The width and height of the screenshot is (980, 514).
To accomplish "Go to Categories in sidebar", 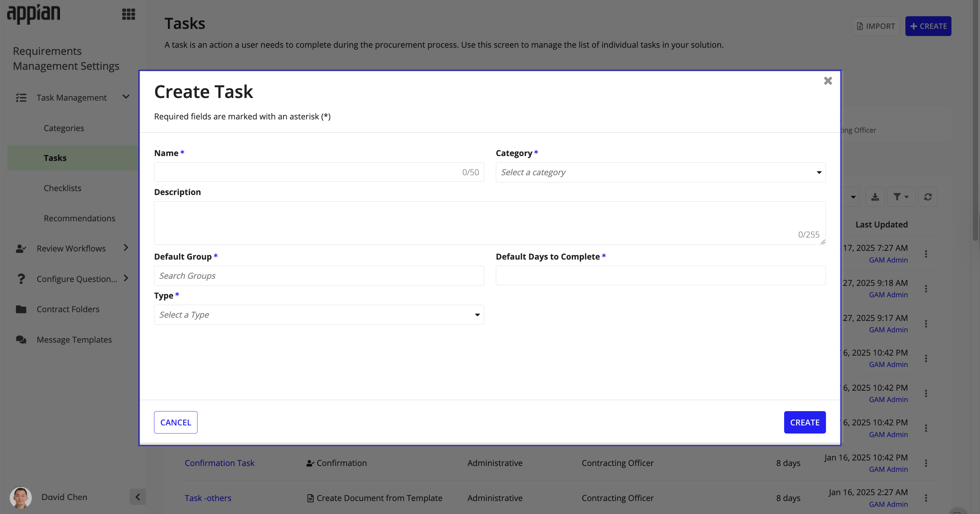I will [x=64, y=128].
